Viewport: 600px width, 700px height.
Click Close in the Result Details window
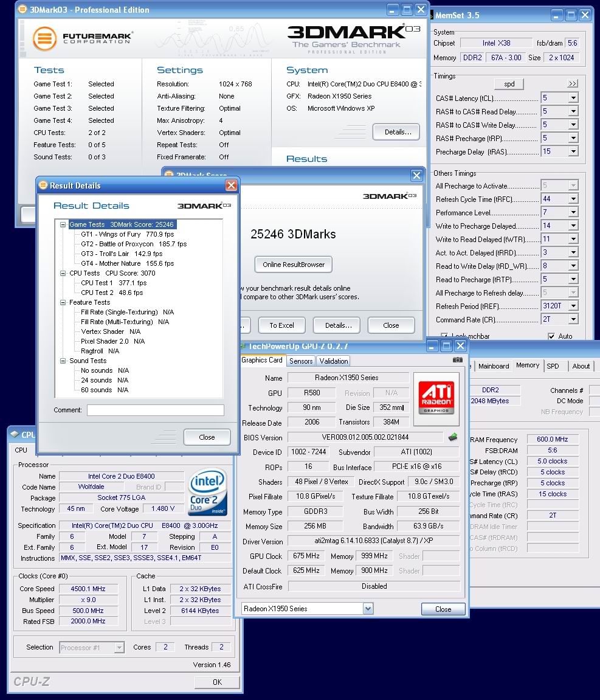207,437
